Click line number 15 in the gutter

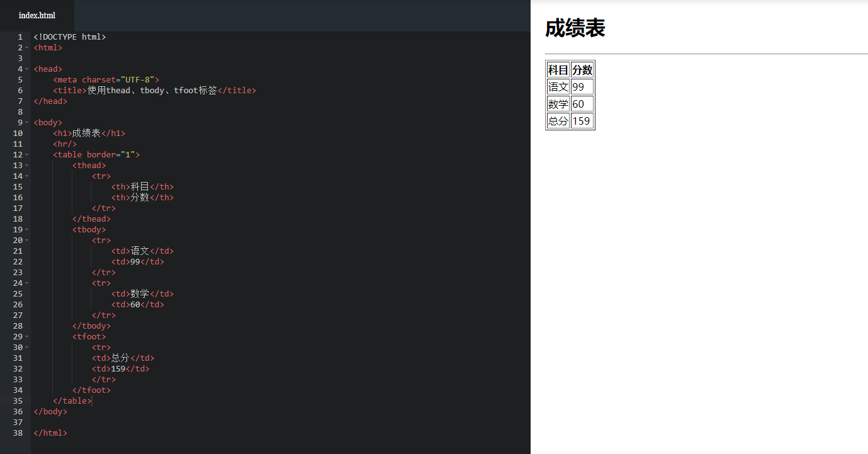18,186
